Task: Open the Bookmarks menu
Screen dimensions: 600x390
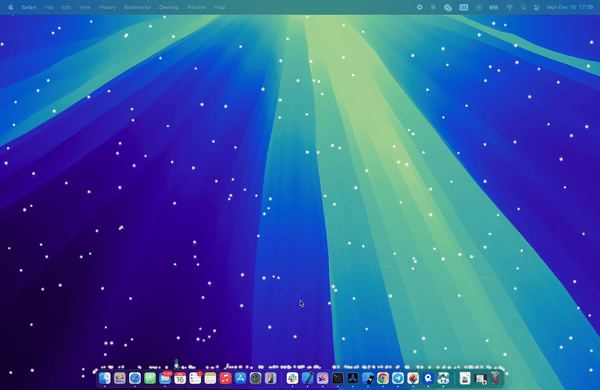Action: pos(137,7)
